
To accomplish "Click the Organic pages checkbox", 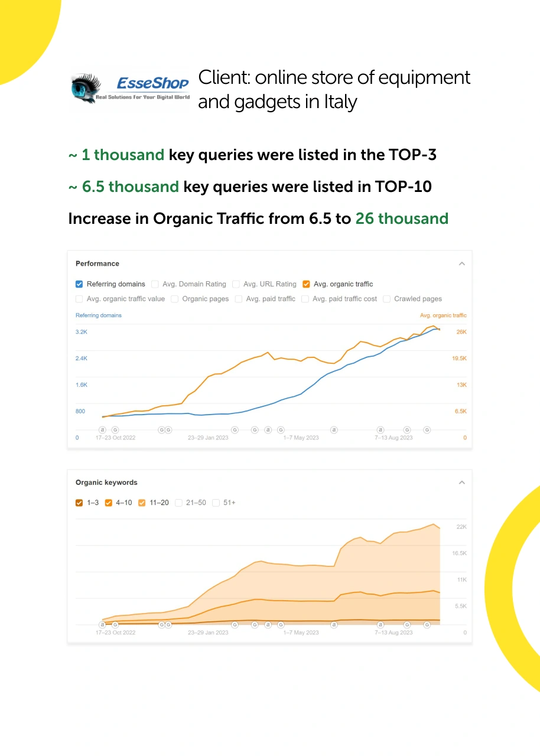I will click(x=175, y=299).
